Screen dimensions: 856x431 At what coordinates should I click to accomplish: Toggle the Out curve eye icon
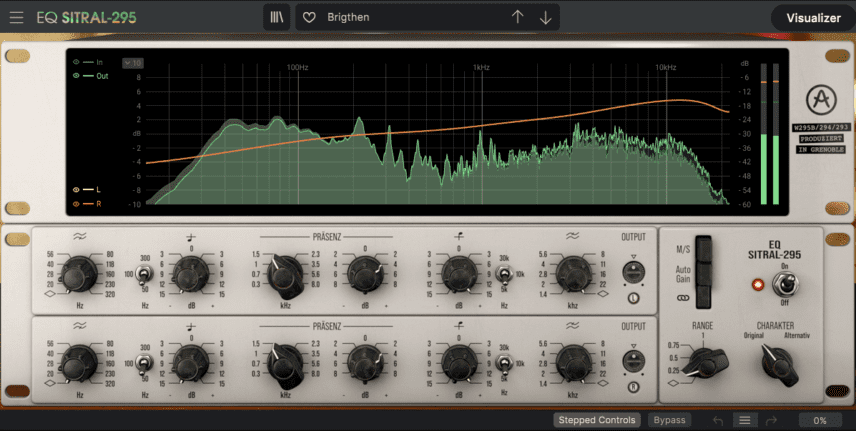pos(76,76)
